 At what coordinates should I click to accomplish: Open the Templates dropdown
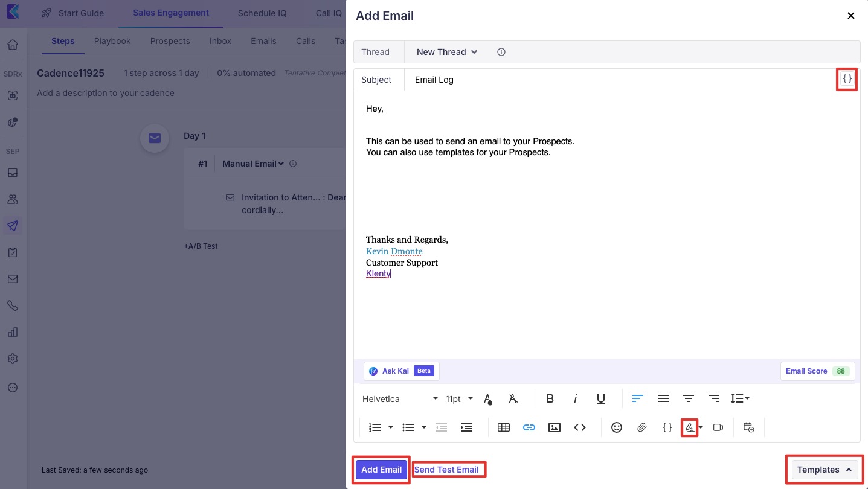pos(824,470)
